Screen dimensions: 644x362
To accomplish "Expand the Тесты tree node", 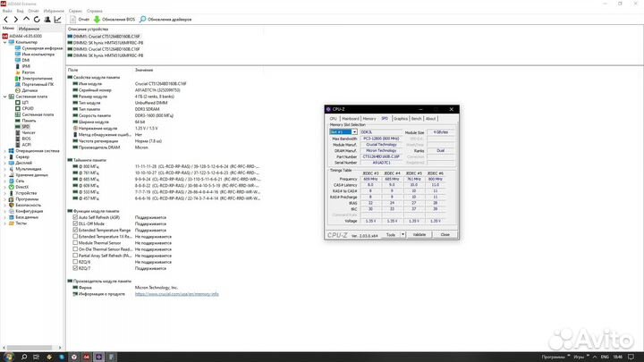I will 5,223.
